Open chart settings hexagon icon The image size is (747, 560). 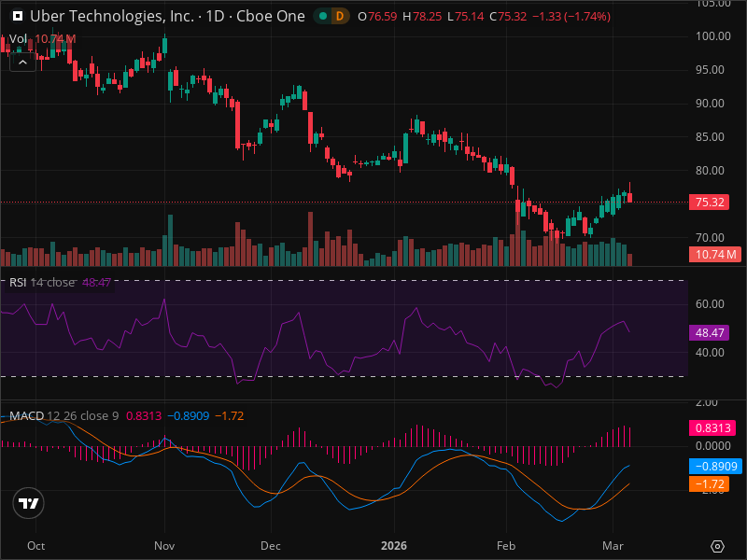(x=717, y=546)
